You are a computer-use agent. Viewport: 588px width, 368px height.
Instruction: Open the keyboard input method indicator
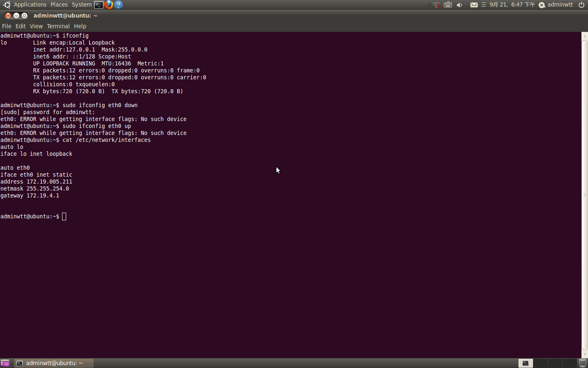pos(448,5)
